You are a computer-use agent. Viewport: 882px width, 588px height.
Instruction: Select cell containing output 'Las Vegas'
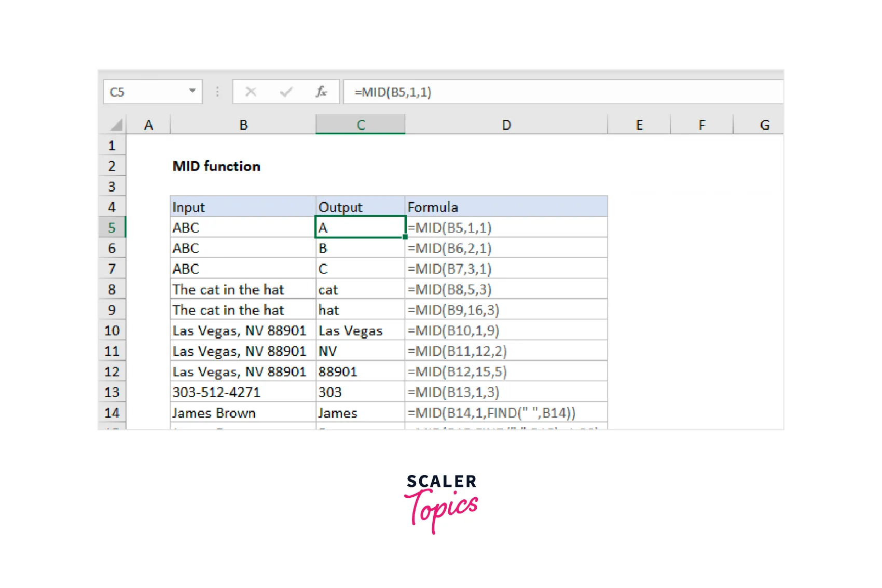(360, 331)
